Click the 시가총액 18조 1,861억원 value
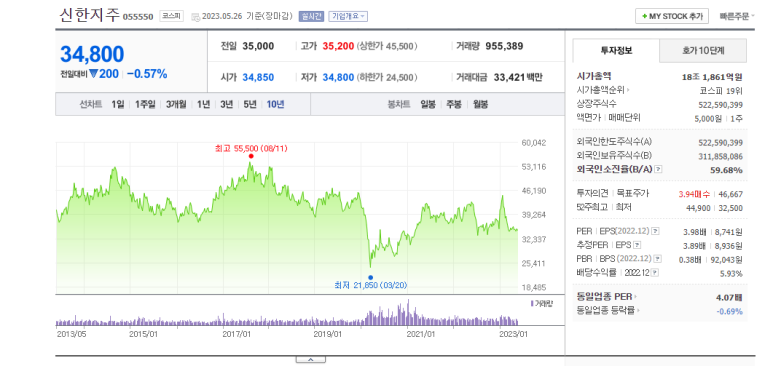This screenshot has width=773, height=366. click(x=712, y=77)
